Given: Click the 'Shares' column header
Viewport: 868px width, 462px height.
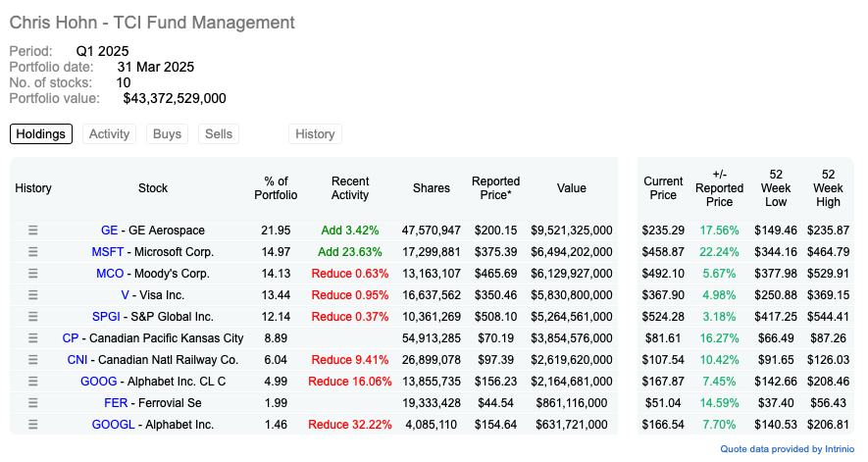Looking at the screenshot, I should pyautogui.click(x=432, y=188).
